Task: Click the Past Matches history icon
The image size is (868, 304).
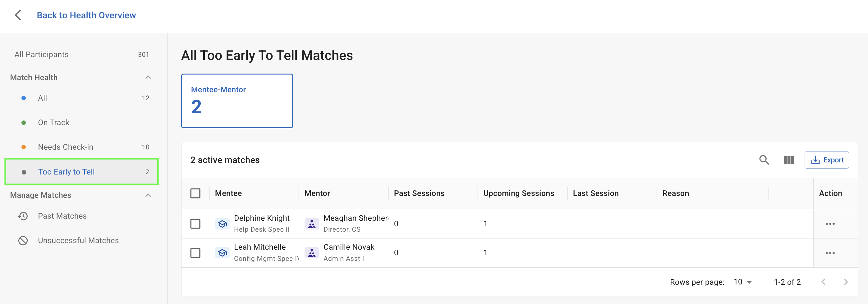Action: [23, 216]
